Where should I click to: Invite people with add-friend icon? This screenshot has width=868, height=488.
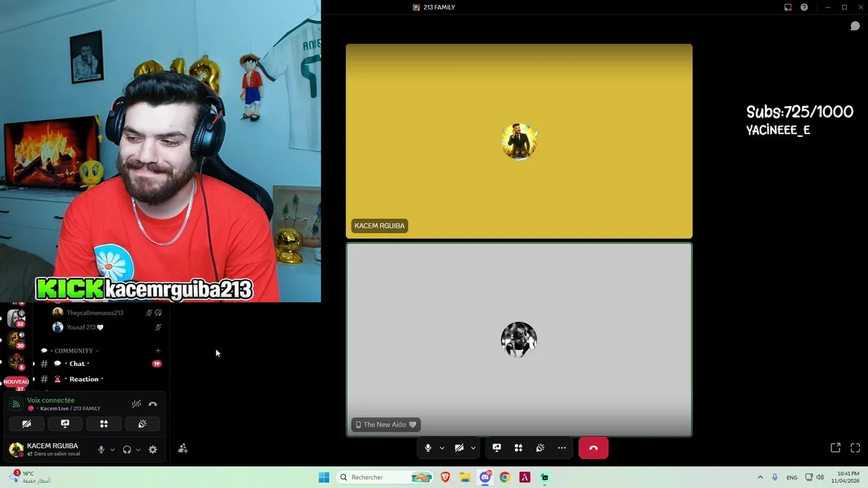[x=183, y=449]
